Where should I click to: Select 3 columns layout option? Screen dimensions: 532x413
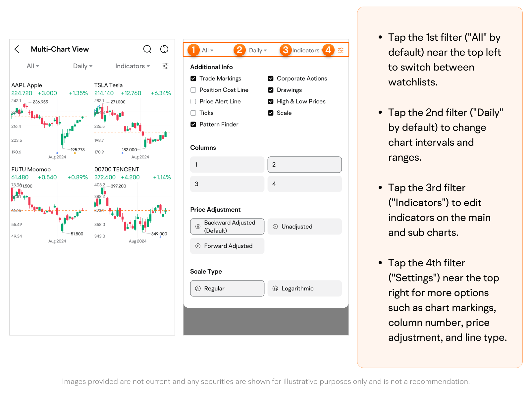pos(227,184)
